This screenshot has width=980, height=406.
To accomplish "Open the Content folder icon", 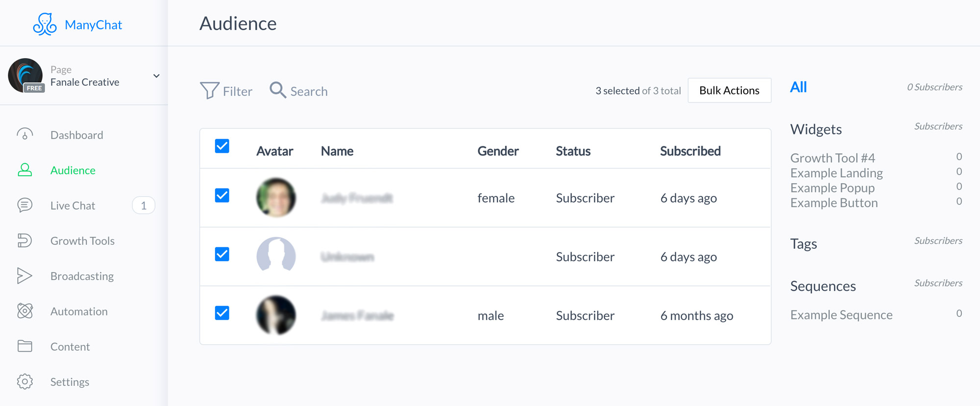I will click(x=25, y=346).
